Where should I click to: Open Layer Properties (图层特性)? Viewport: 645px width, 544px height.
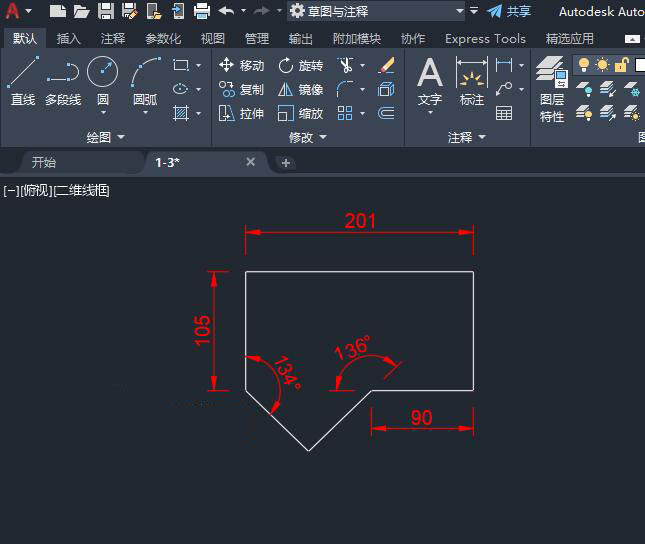click(552, 90)
